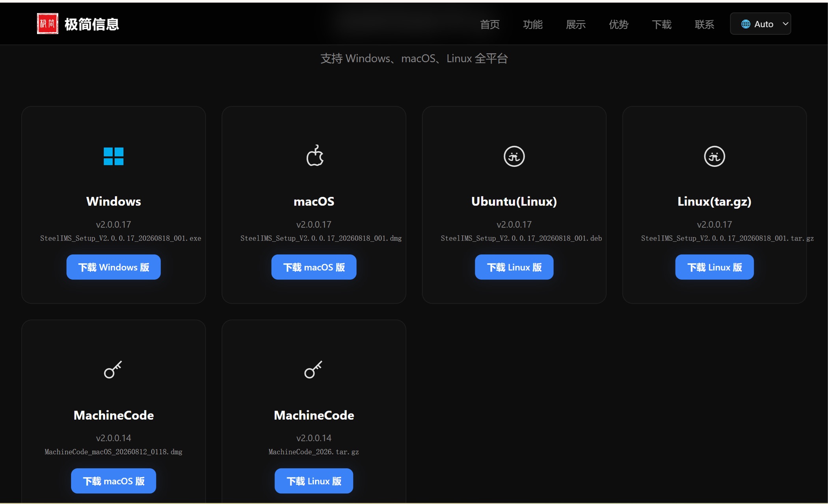Open the 联系 navigation item
Viewport: 828px width, 504px height.
pos(704,24)
